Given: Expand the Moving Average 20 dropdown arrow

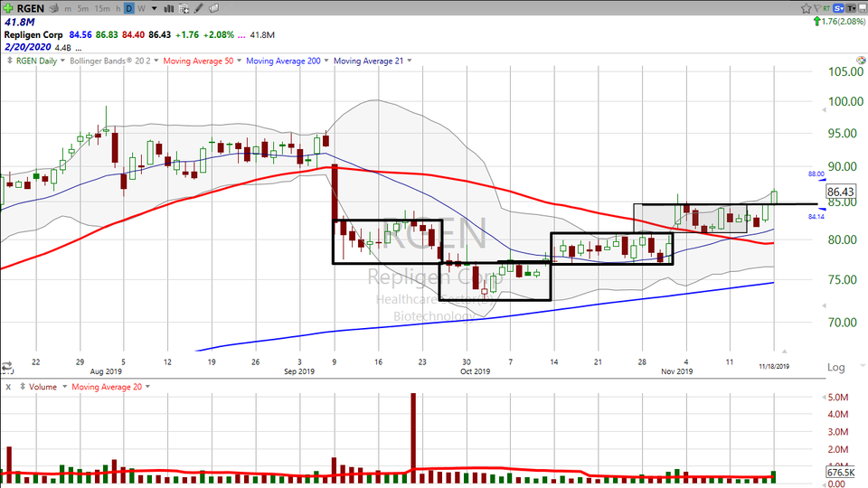Looking at the screenshot, I should pyautogui.click(x=147, y=387).
